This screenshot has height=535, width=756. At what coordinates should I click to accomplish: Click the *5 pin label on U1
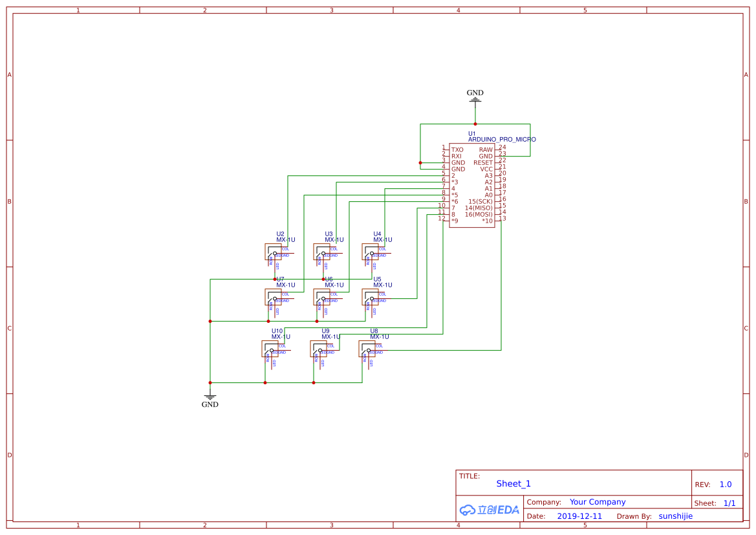[455, 195]
